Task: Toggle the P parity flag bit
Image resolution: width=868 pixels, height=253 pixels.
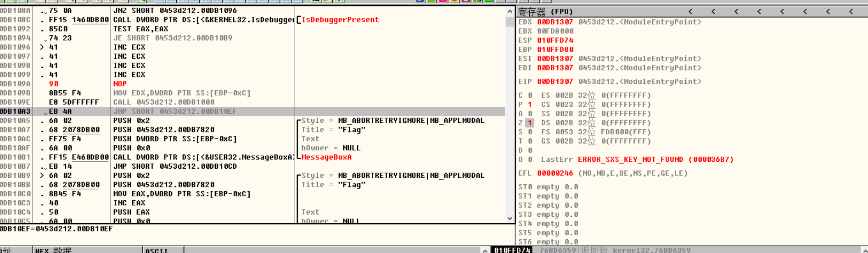Action: [530, 104]
